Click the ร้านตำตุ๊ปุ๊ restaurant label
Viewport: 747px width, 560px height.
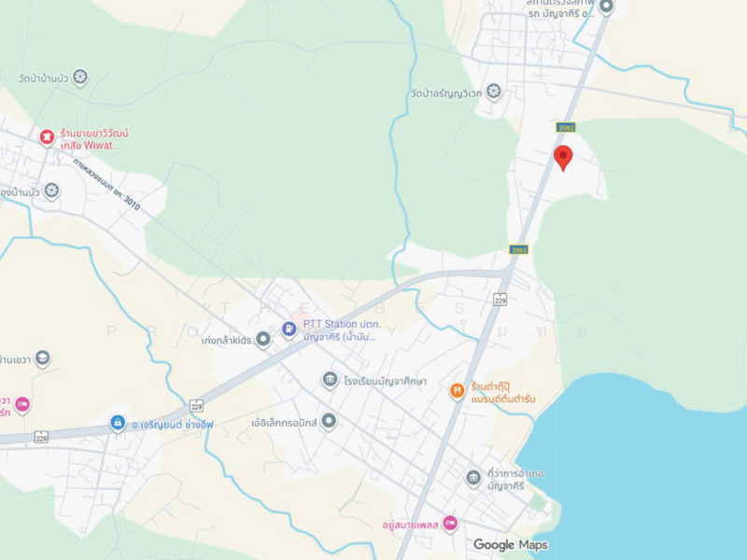(503, 392)
